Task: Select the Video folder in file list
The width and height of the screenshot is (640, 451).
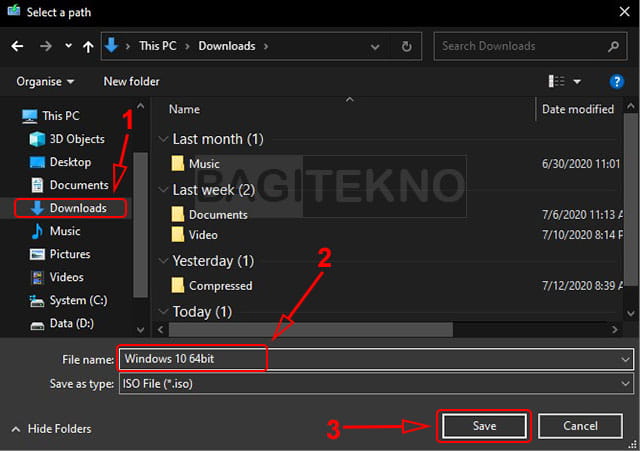Action: [195, 235]
